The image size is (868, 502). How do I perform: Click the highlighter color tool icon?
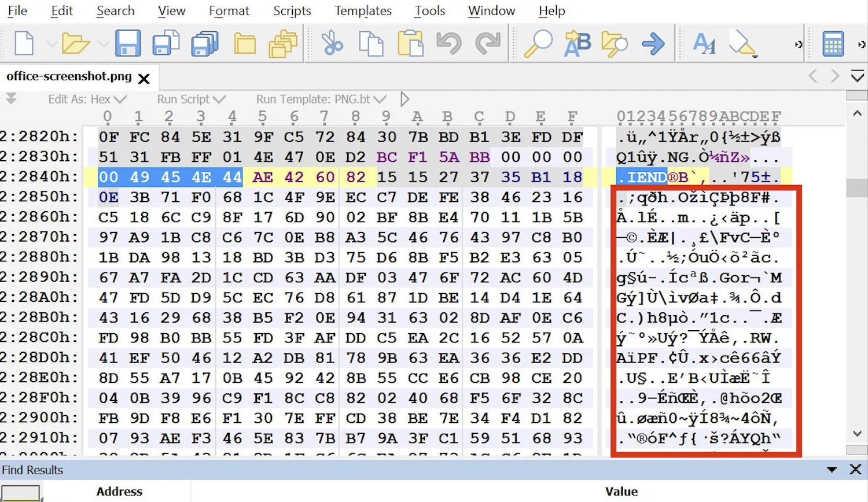point(743,44)
